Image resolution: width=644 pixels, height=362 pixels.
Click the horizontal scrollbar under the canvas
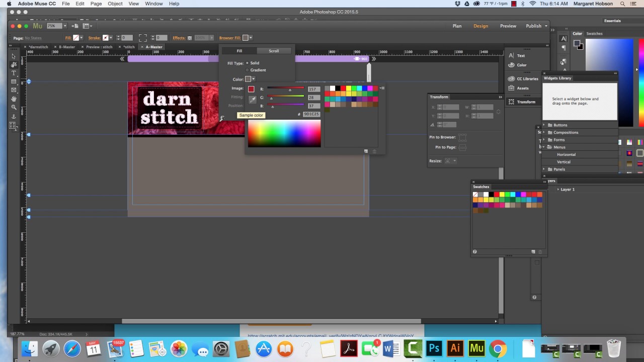click(271, 321)
